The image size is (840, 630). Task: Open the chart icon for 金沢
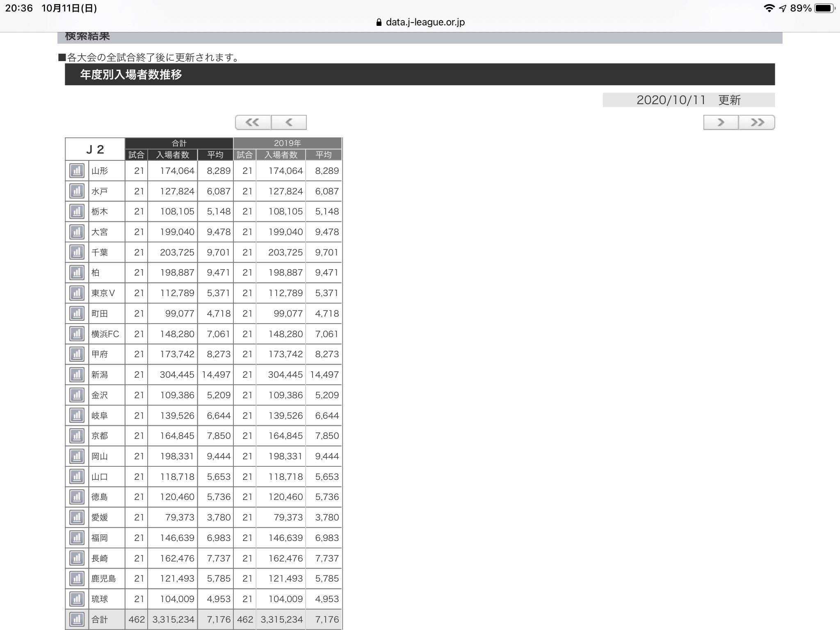click(x=77, y=395)
